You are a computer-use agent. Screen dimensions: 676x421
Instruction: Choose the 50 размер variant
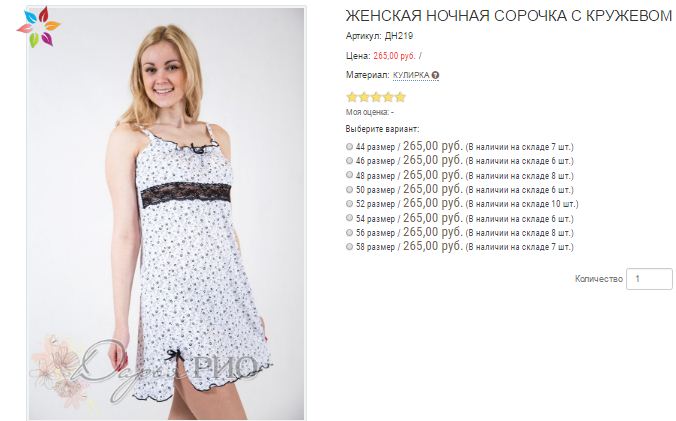point(349,190)
